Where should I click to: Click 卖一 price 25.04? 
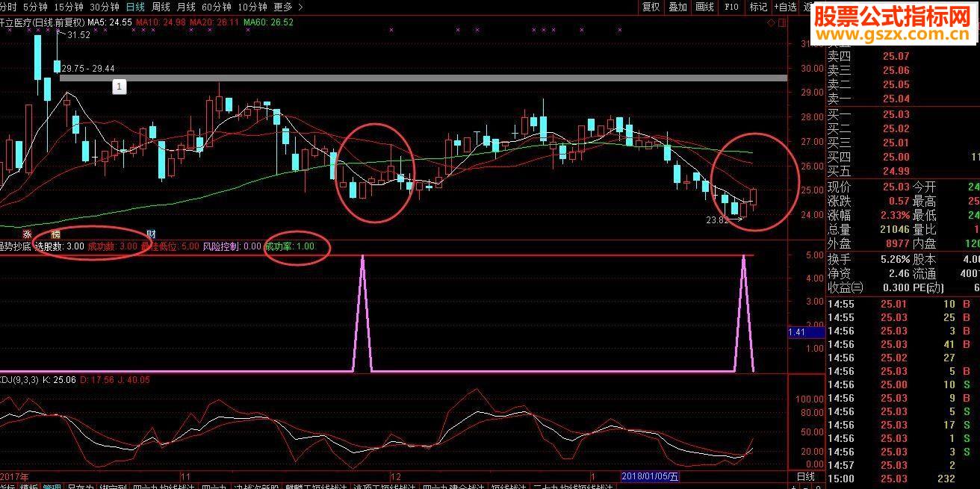click(896, 99)
